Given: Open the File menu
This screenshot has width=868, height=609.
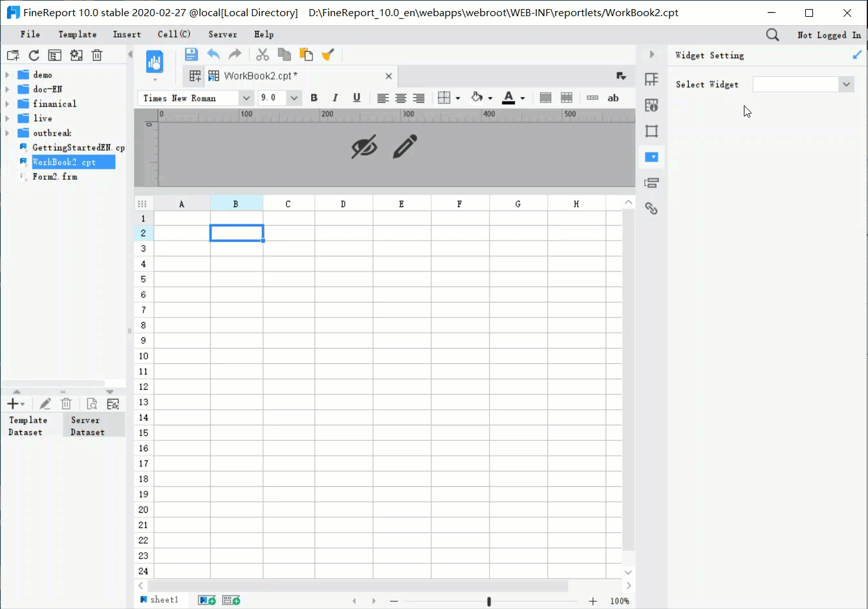Looking at the screenshot, I should click(x=30, y=34).
